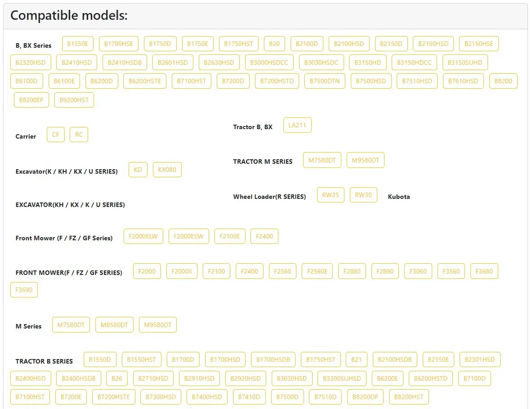Image resolution: width=532 pixels, height=409 pixels.
Task: Open the B3300SUHSD model link
Action: point(342,378)
